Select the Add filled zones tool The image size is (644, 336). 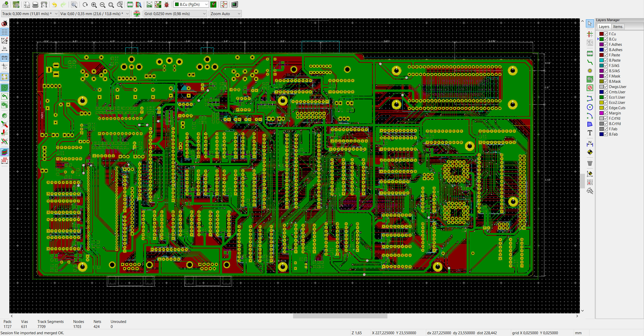590,79
